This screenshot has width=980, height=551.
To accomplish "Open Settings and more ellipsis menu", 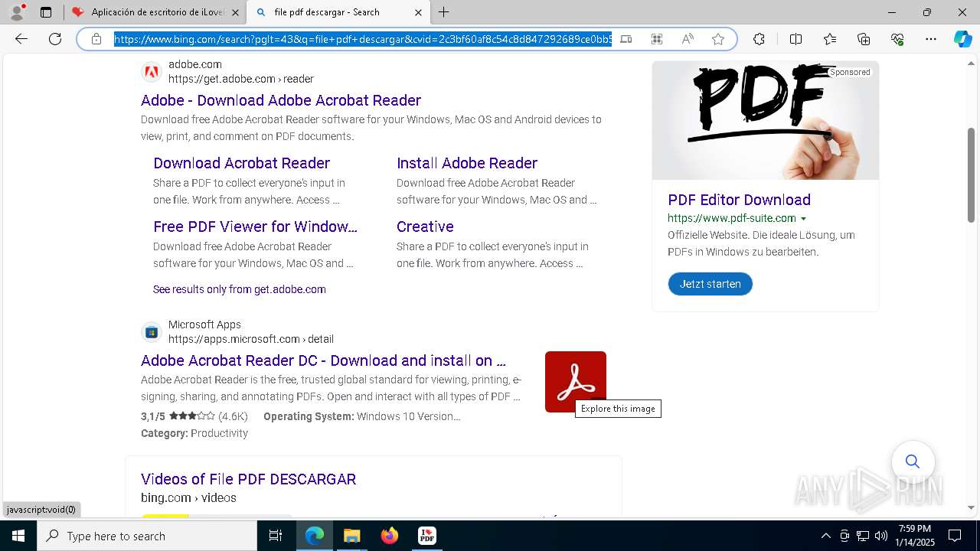I will [x=931, y=39].
